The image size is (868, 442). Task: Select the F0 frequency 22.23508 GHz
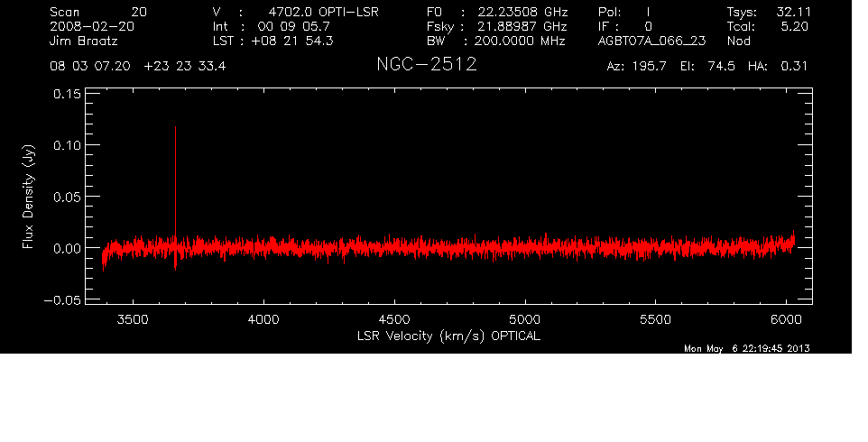tap(522, 12)
